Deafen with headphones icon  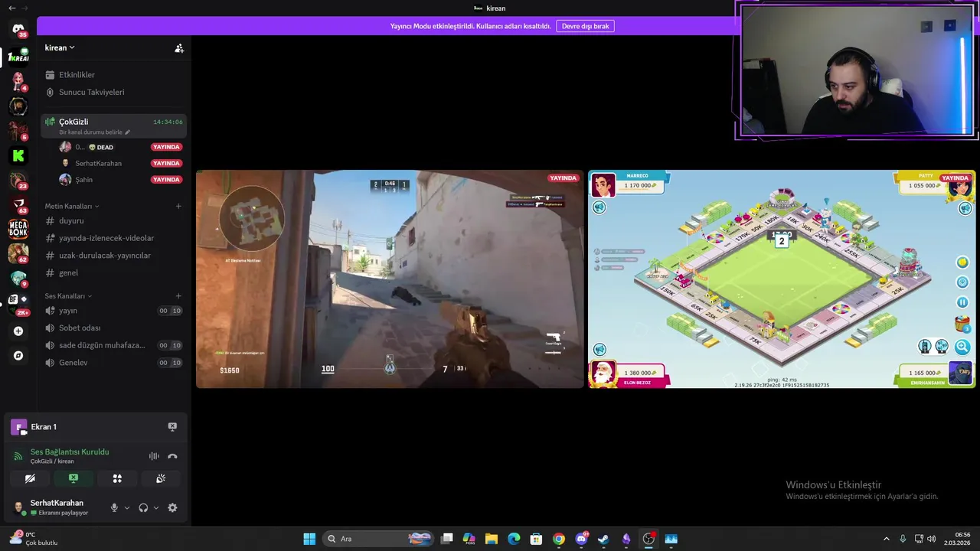[x=143, y=507]
